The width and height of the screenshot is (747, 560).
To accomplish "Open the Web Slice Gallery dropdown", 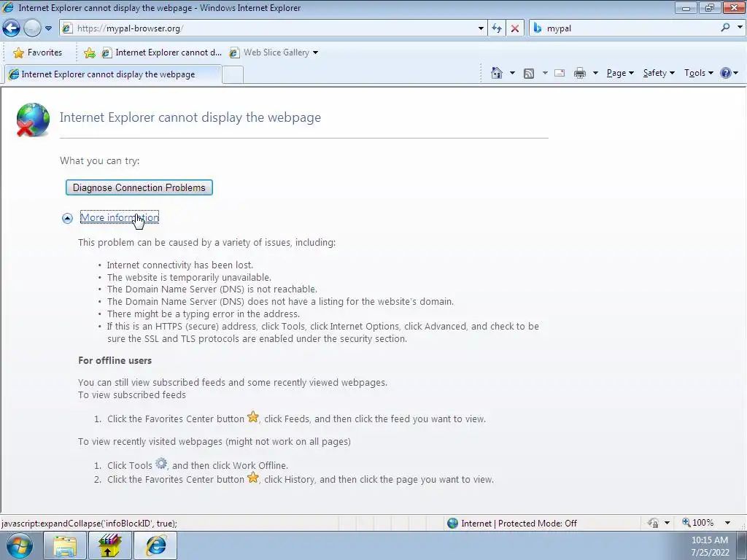I will tap(274, 52).
